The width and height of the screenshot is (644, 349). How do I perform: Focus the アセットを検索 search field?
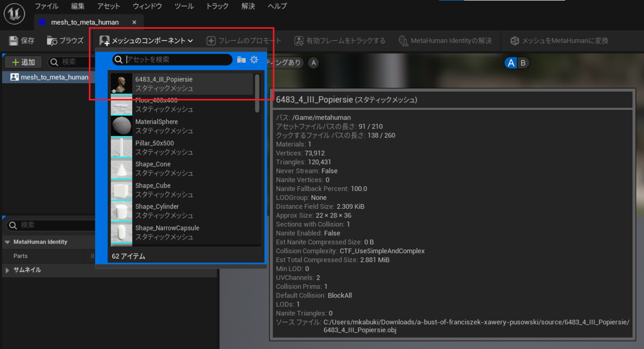point(172,60)
